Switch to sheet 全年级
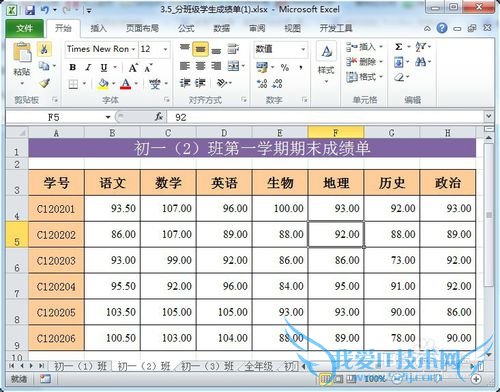The width and height of the screenshot is (500, 392). (x=258, y=366)
